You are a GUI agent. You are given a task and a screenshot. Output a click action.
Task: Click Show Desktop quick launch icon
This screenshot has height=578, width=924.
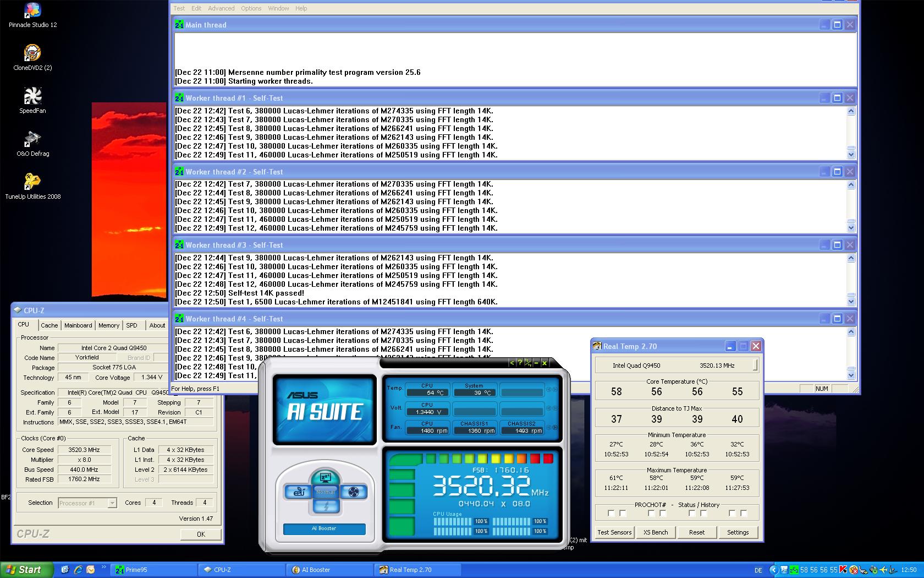pyautogui.click(x=65, y=570)
